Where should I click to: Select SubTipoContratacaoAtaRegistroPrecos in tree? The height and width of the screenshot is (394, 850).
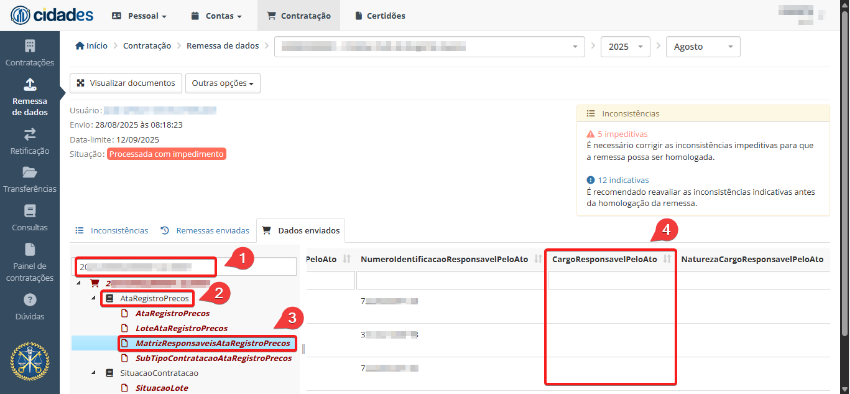(x=214, y=358)
